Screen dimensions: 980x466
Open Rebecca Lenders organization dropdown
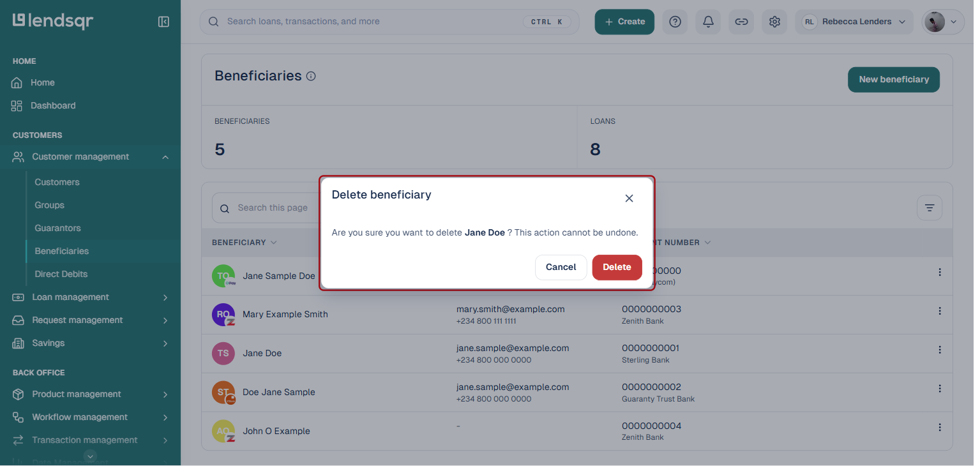click(x=855, y=22)
